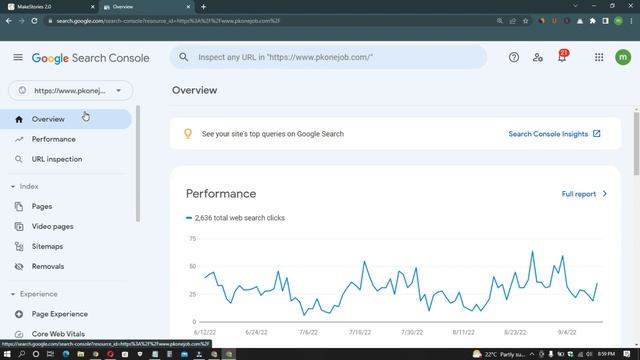
Task: Click the Page Experience plus-circle icon
Action: pyautogui.click(x=19, y=314)
